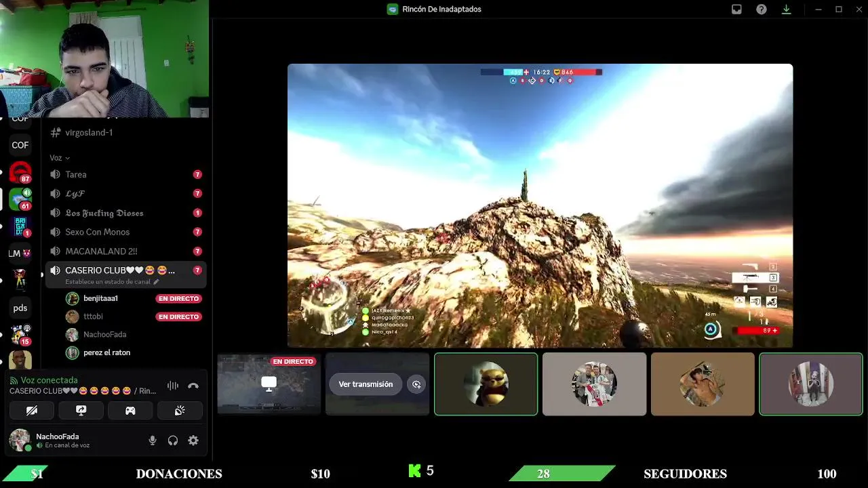Disconnect from voice with the hang-up icon
Image resolution: width=868 pixels, height=488 pixels.
tap(193, 386)
